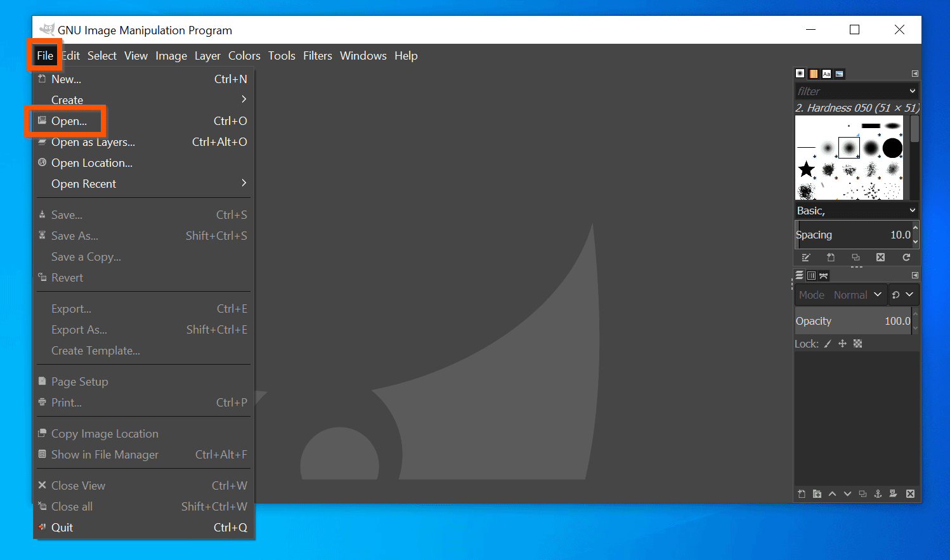Anchor the floating layer
The image size is (950, 560).
tap(878, 493)
